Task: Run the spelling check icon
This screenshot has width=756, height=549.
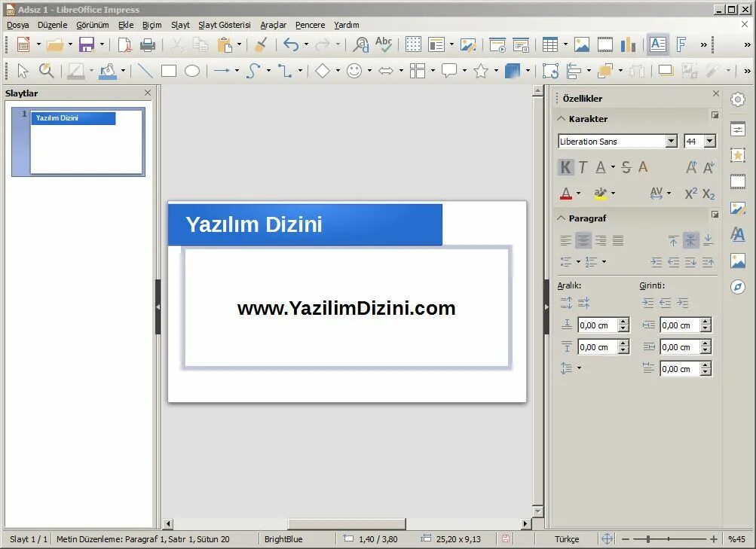Action: (384, 44)
